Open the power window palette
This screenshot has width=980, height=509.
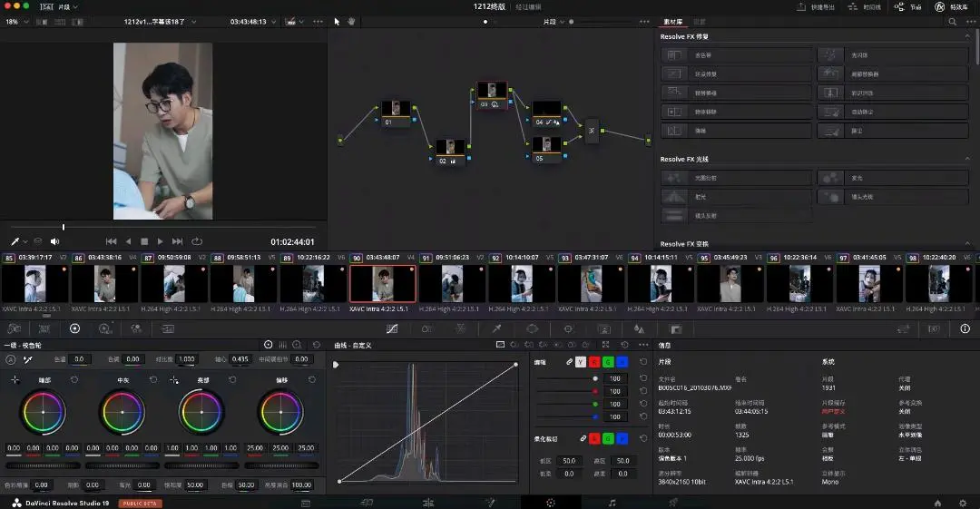[532, 328]
